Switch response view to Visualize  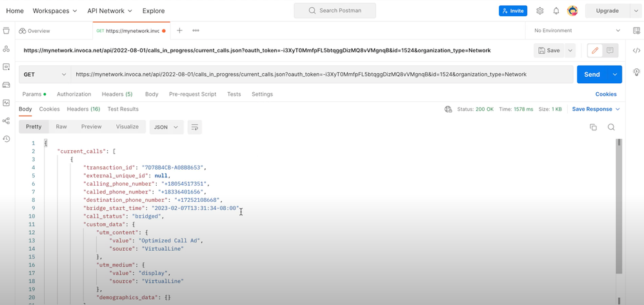pos(127,127)
